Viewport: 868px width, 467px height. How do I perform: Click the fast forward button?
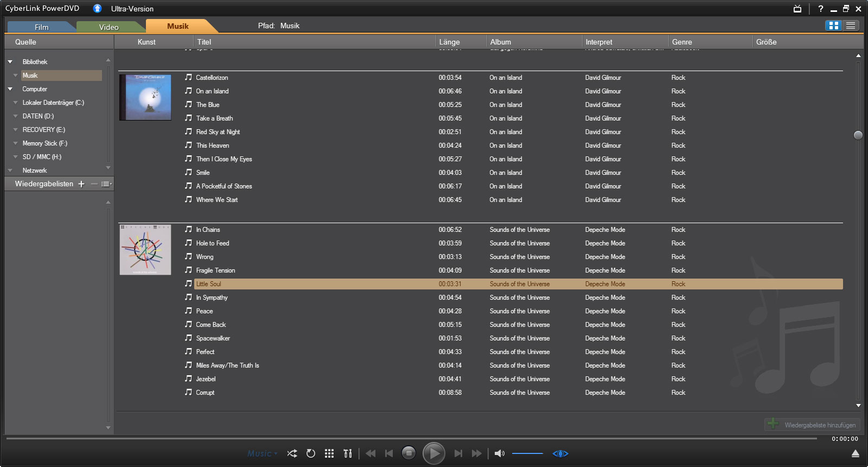tap(477, 453)
